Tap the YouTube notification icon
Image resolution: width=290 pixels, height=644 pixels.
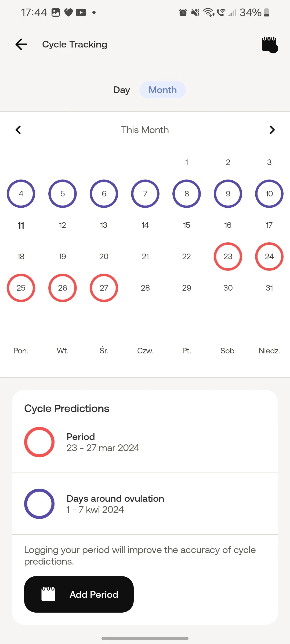coord(81,13)
